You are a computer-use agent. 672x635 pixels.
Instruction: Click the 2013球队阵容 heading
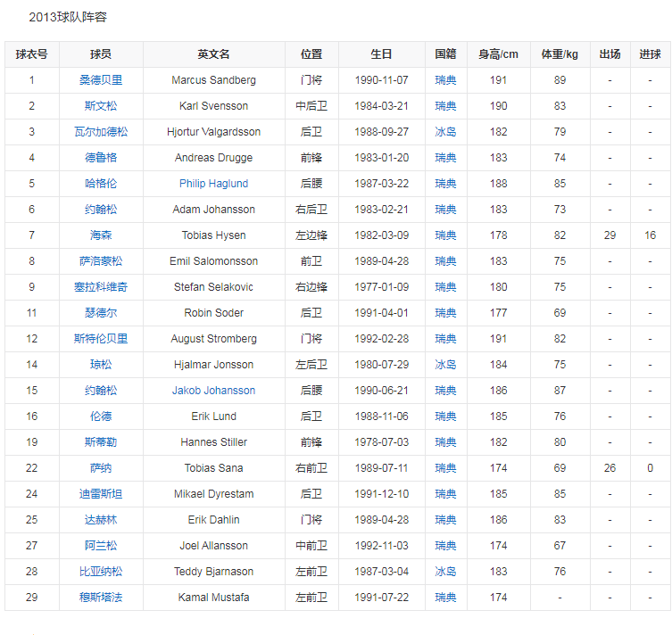(68, 17)
